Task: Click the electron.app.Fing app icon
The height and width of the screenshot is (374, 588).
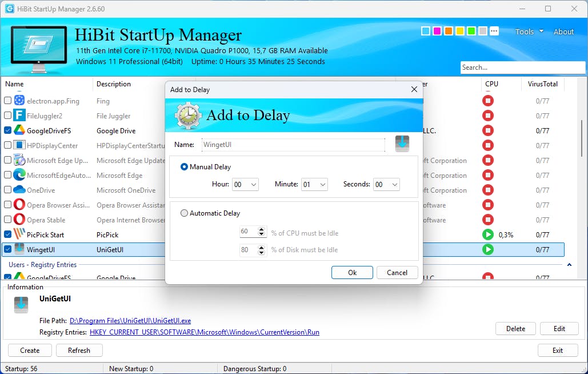Action: [x=19, y=101]
